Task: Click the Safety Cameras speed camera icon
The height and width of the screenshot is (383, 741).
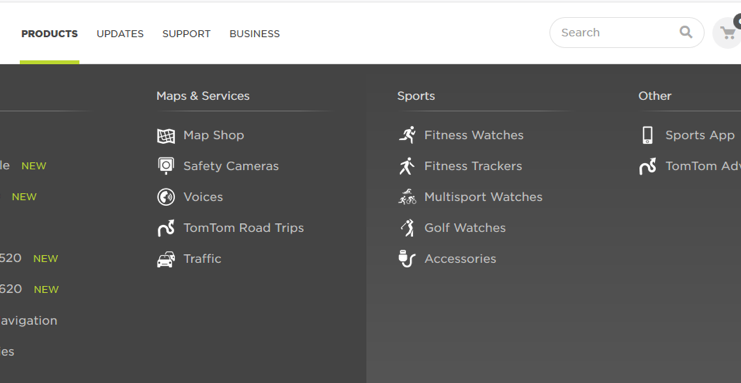Action: [x=166, y=166]
